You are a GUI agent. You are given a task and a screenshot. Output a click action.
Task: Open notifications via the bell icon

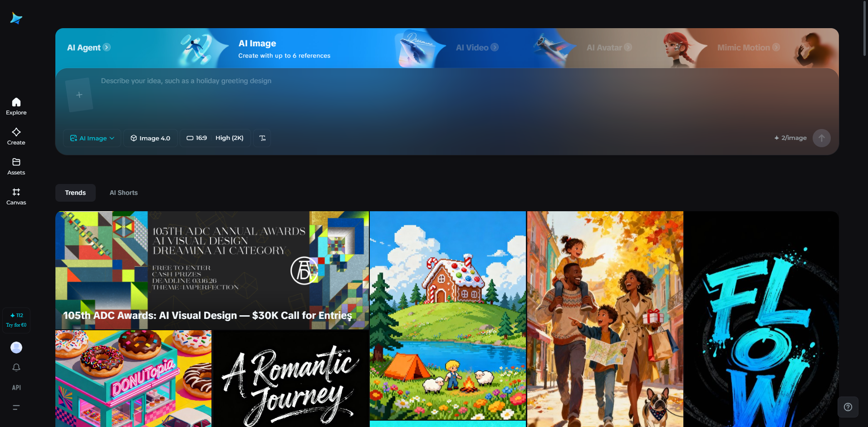[16, 367]
